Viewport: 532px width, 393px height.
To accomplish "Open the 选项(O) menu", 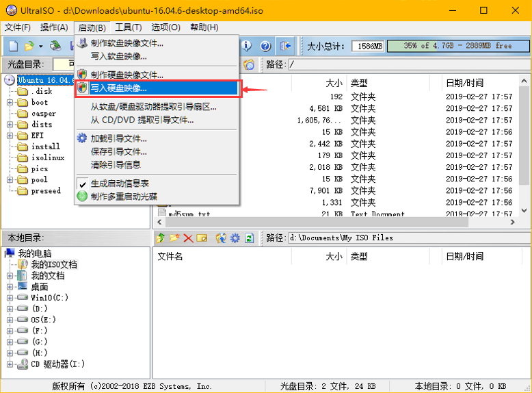I will point(165,27).
